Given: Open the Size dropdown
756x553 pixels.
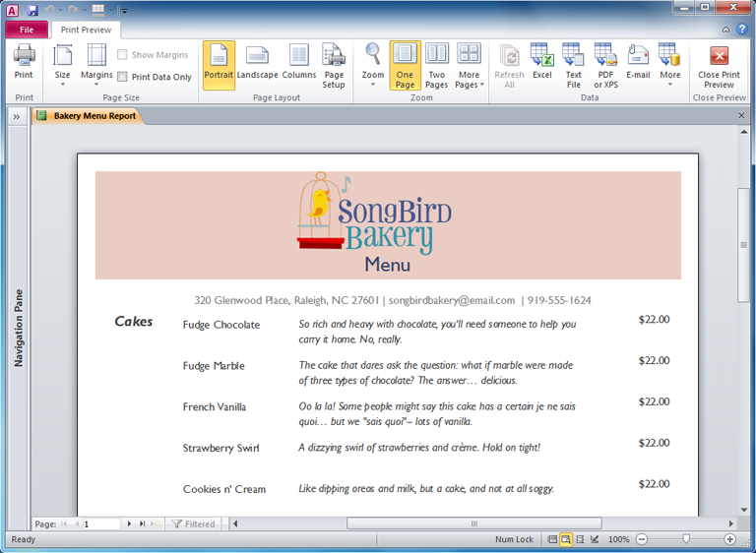Looking at the screenshot, I should click(x=62, y=65).
